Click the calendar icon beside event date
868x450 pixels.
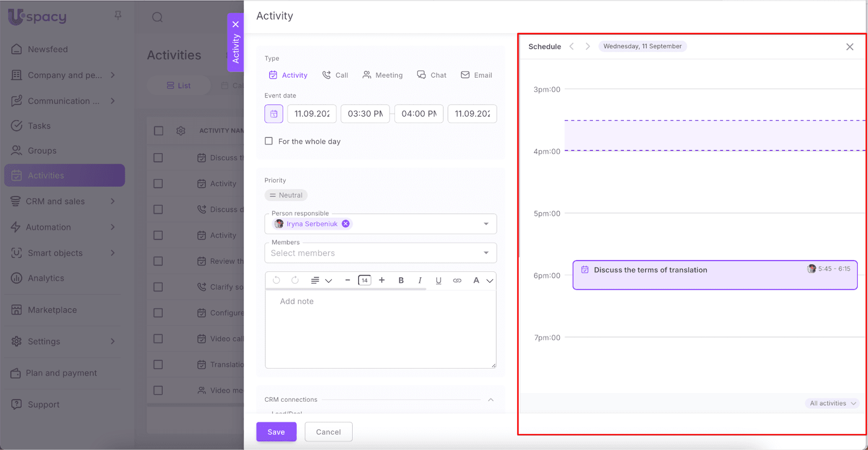pos(273,114)
